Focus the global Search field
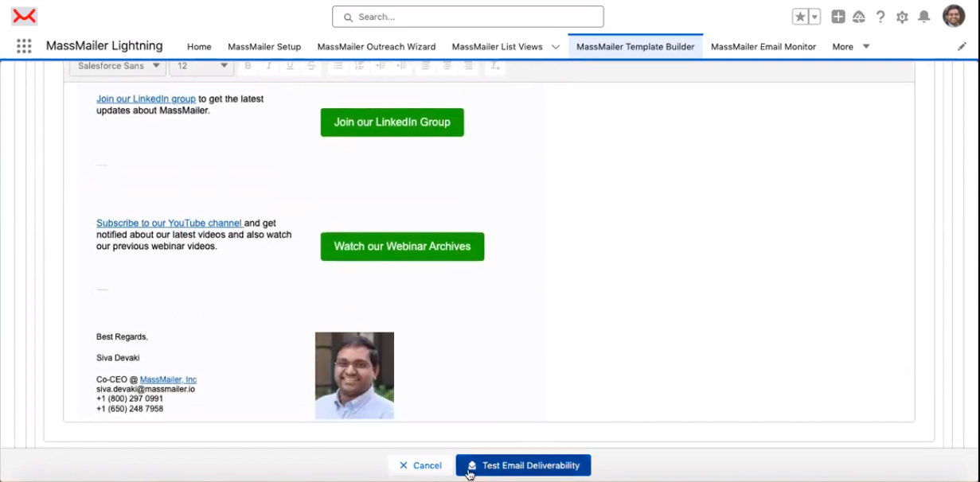The height and width of the screenshot is (482, 980). coord(468,17)
